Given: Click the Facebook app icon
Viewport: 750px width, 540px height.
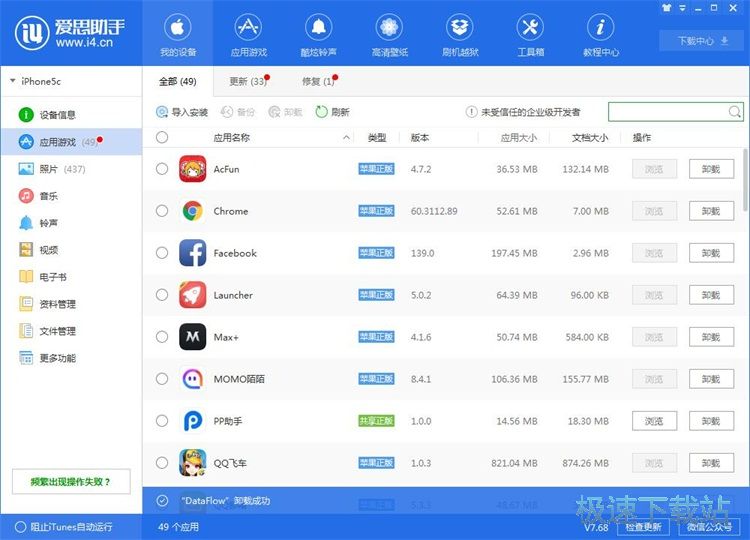Looking at the screenshot, I should pos(192,253).
